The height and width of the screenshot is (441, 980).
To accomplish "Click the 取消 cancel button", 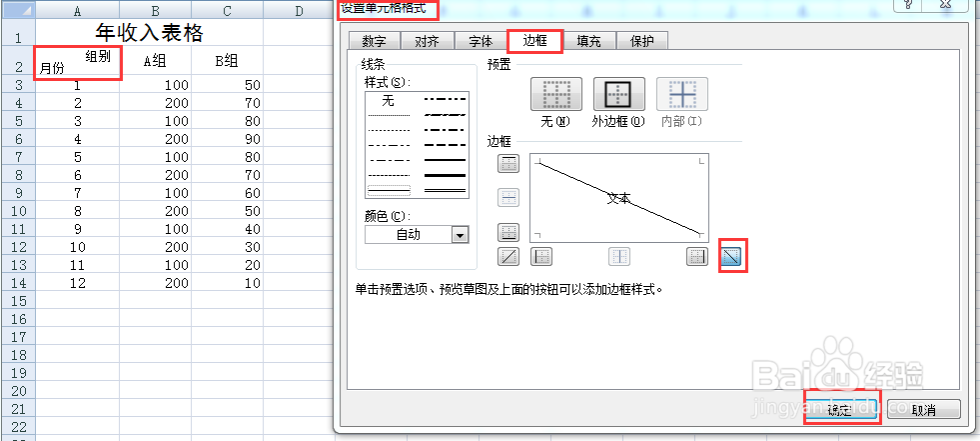I will click(923, 410).
